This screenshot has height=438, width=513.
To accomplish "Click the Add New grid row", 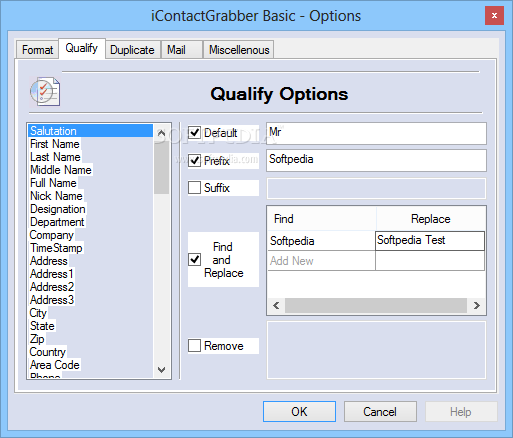I will click(x=376, y=261).
